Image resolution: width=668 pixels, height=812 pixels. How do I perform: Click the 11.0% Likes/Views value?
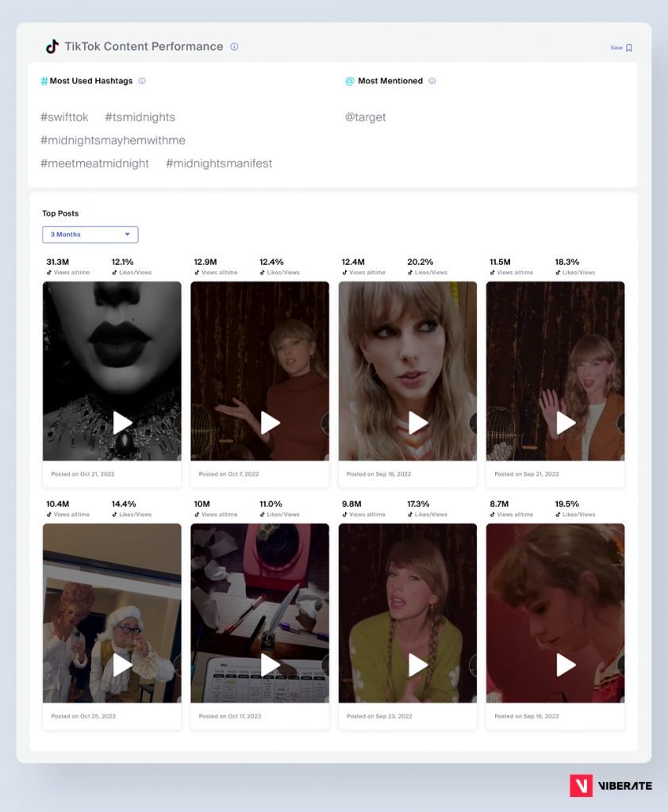pos(271,504)
